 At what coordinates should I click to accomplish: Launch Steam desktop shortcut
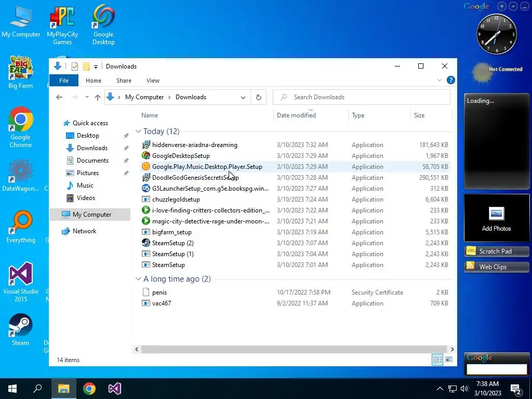(x=21, y=330)
